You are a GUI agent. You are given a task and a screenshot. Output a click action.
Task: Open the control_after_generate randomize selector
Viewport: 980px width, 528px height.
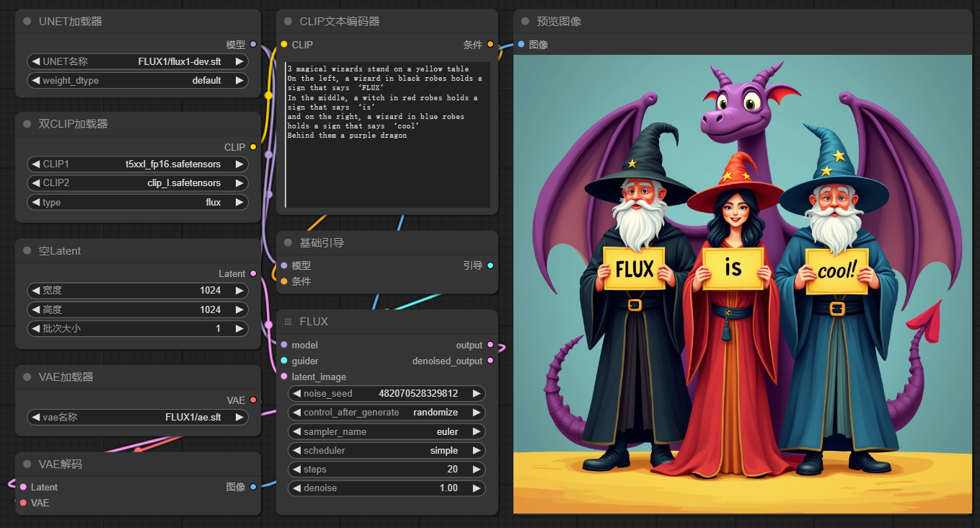(x=387, y=413)
